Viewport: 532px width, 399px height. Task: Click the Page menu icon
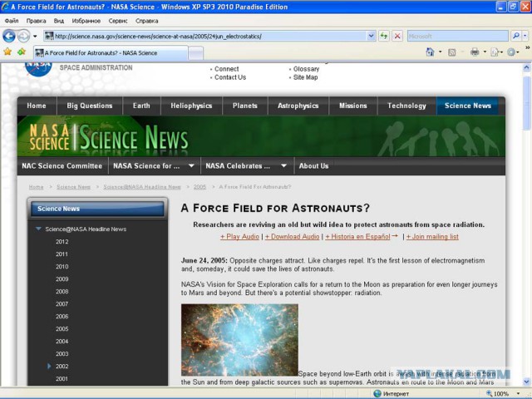(x=496, y=52)
